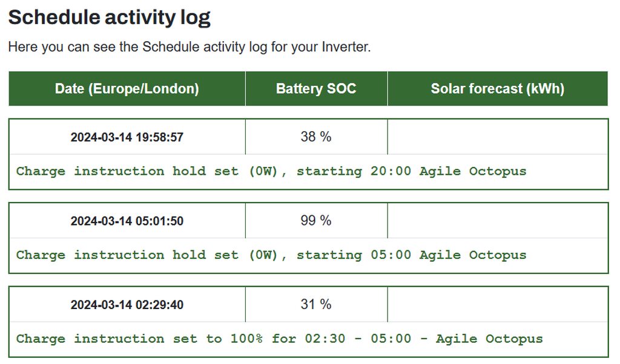Click empty solar forecast cell for 02:29:40

click(x=497, y=304)
